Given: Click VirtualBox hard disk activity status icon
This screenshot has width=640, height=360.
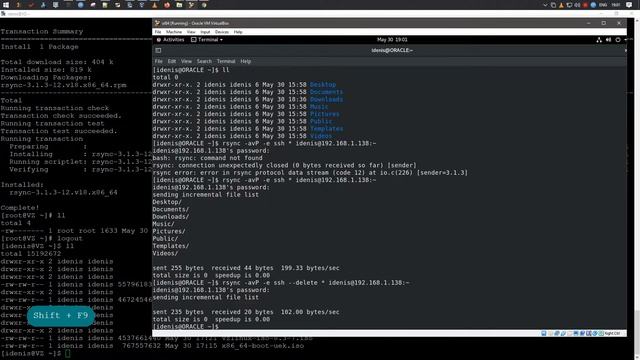Looking at the screenshot, I should pyautogui.click(x=544, y=333).
